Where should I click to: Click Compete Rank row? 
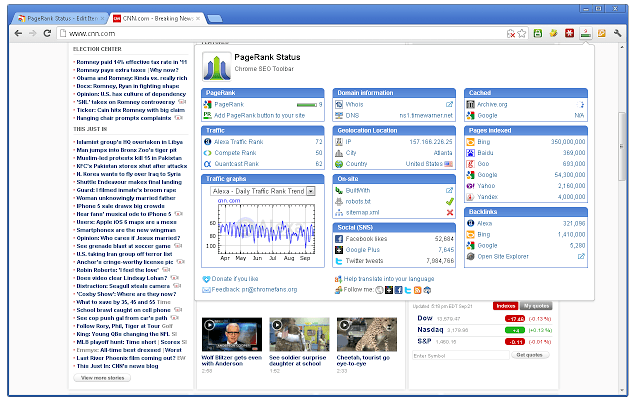[263, 153]
